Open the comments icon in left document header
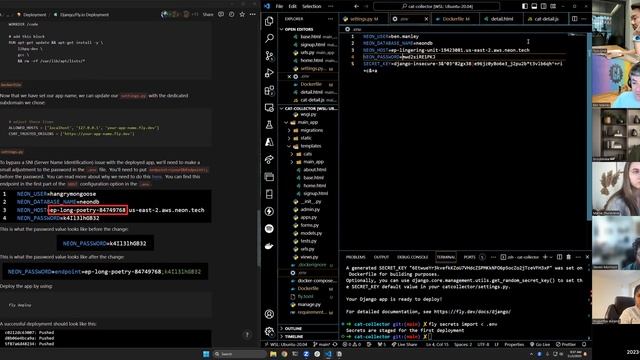The image size is (640, 360). click(221, 14)
